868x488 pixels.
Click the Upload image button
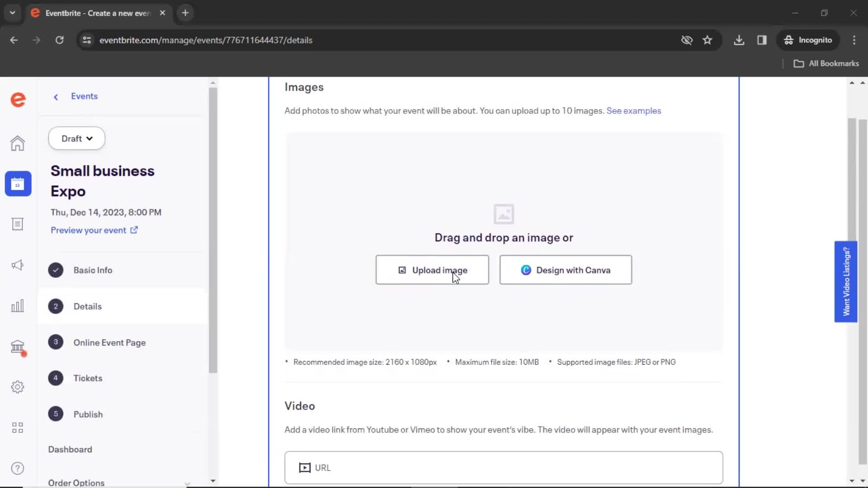click(432, 269)
